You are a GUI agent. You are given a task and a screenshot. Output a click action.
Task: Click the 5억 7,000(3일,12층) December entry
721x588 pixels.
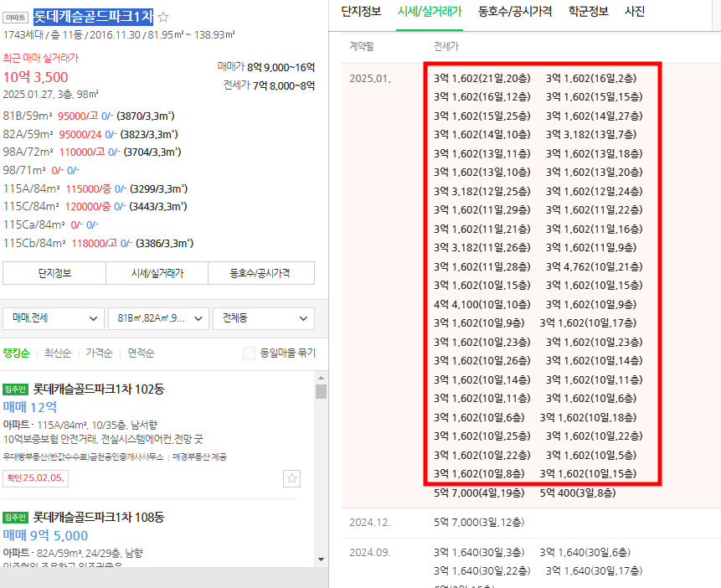[x=479, y=523]
